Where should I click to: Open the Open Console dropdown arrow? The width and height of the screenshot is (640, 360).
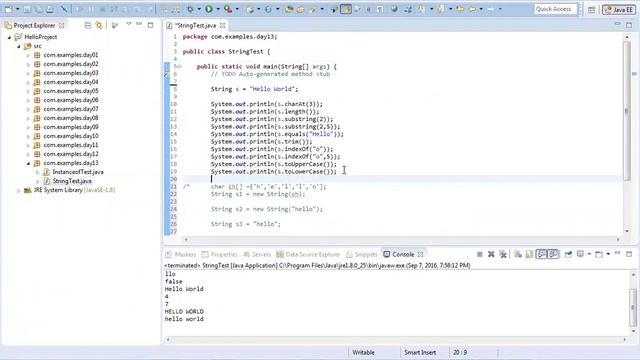point(608,254)
